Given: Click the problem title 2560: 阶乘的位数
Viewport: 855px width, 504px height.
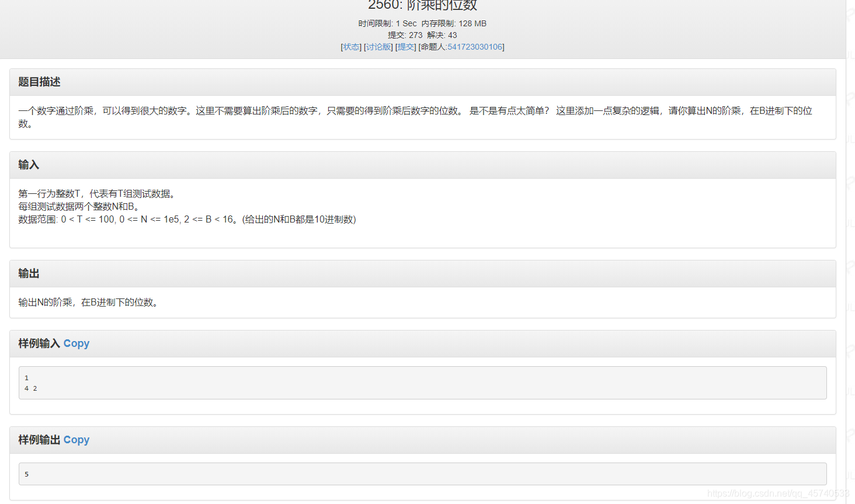Looking at the screenshot, I should [423, 5].
